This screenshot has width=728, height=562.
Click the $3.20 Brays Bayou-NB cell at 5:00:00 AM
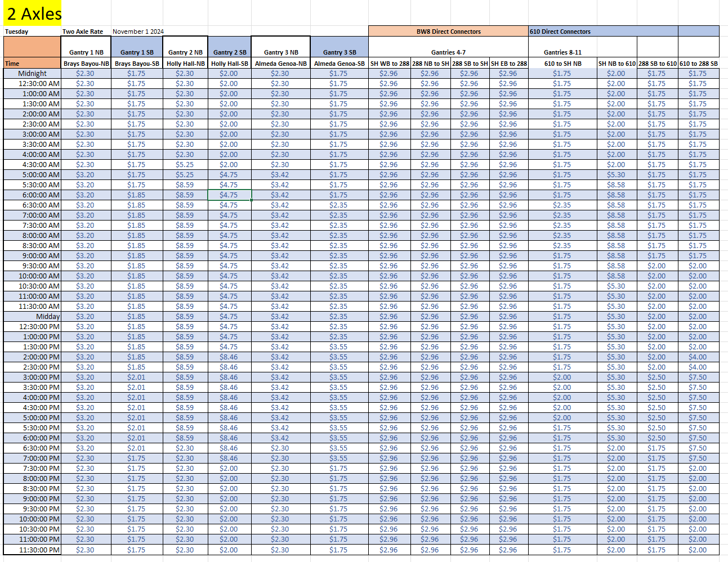86,174
